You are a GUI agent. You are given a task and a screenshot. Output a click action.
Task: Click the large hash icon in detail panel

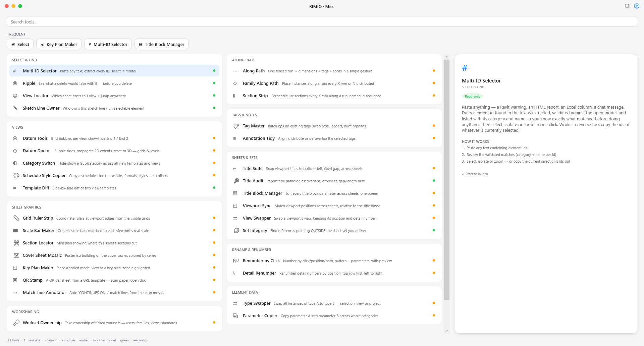click(465, 68)
